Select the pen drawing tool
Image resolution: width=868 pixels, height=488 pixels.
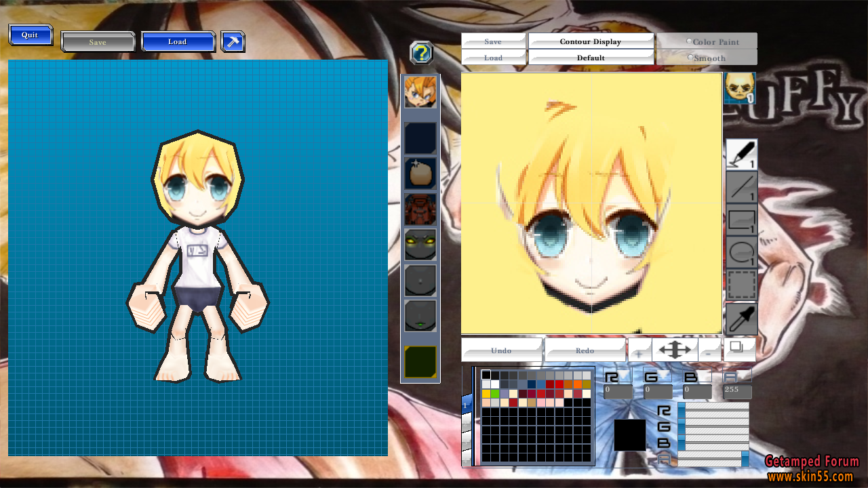741,154
